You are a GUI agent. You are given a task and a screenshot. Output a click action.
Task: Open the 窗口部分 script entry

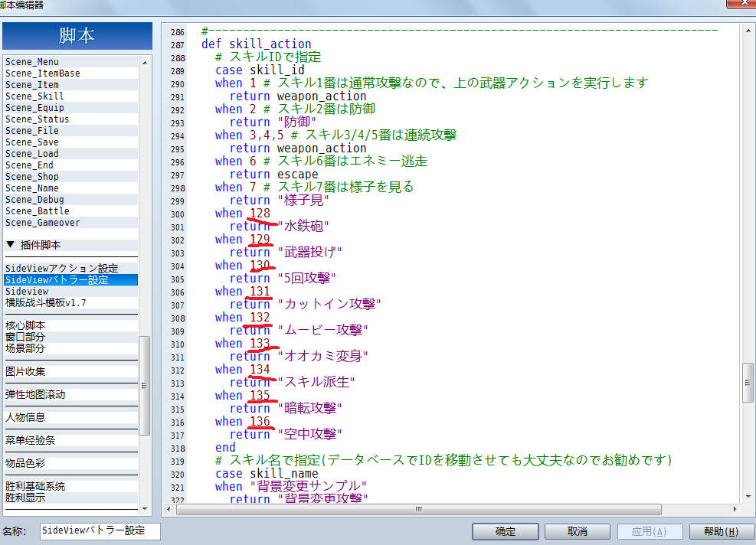71,338
